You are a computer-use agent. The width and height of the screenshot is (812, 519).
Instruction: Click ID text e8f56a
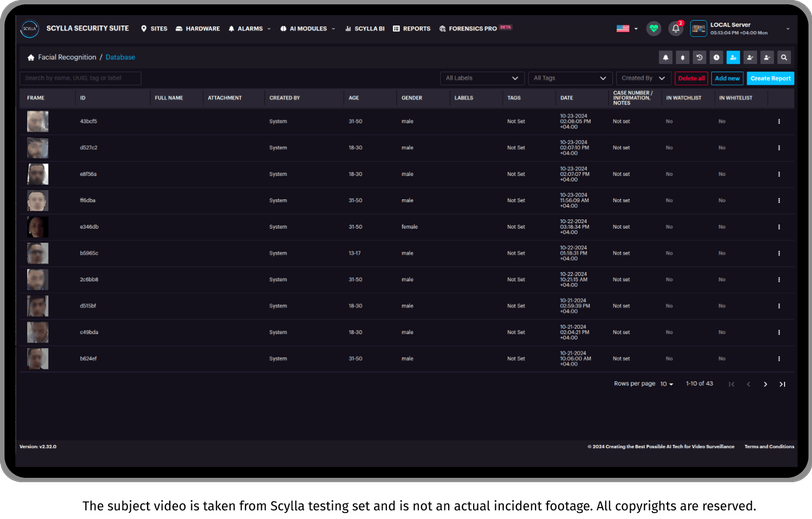(88, 174)
